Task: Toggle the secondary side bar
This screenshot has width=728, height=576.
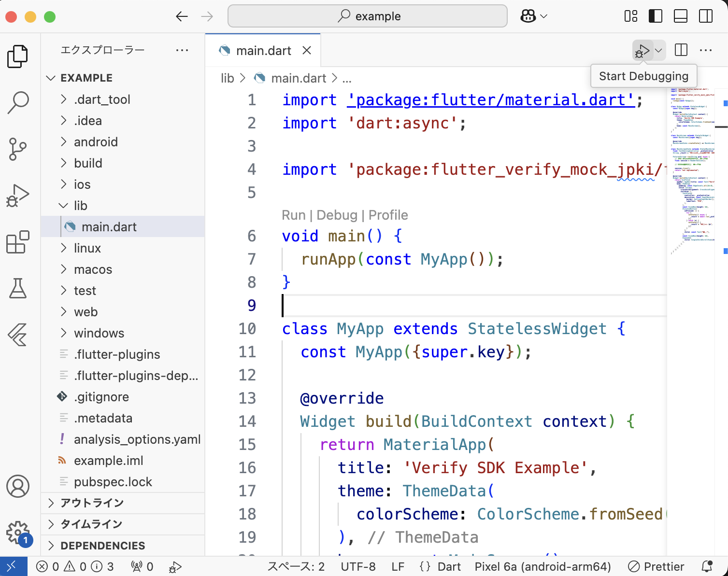Action: pos(706,16)
